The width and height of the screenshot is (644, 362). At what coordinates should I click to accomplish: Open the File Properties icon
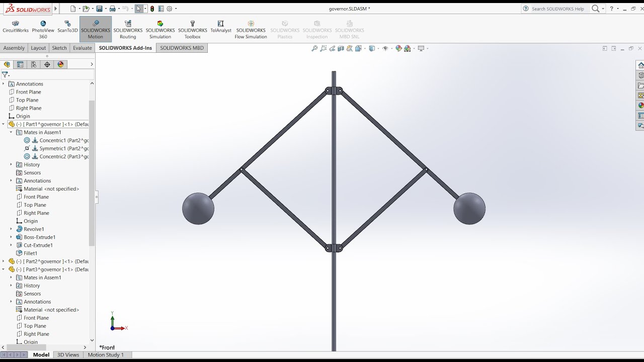[160, 9]
